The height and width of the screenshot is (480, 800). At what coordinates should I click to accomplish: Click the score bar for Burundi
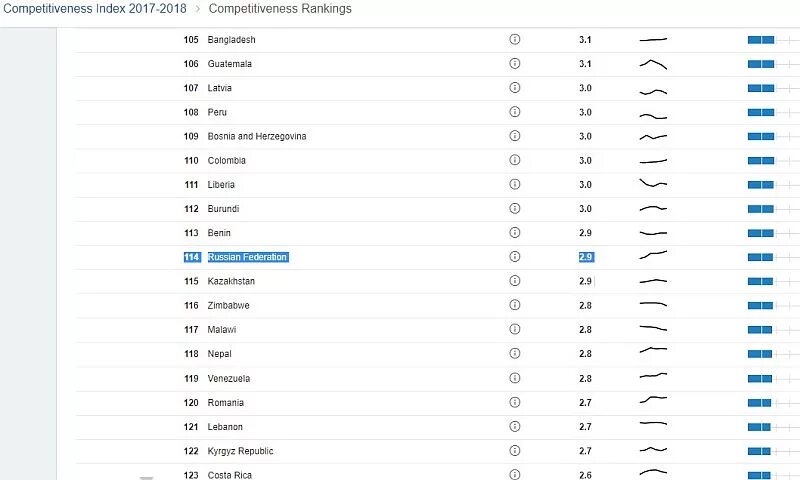[761, 209]
